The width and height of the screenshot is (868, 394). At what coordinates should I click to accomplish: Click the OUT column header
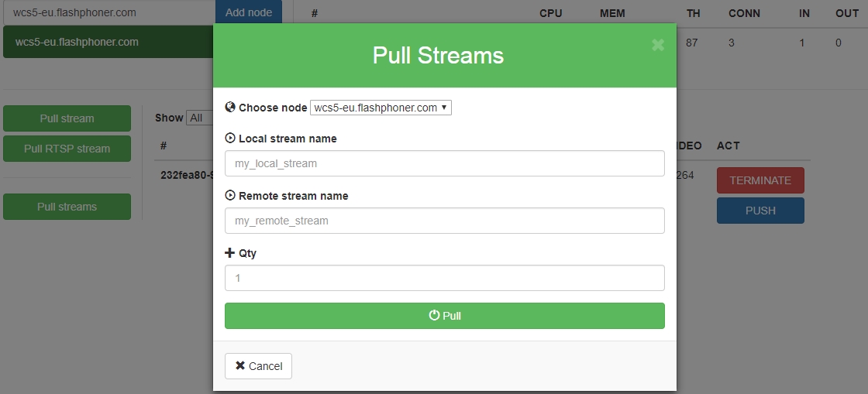click(x=847, y=13)
